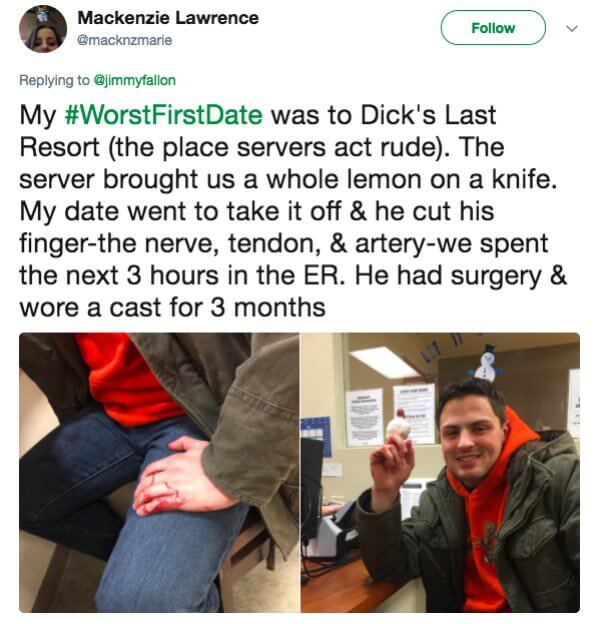The image size is (600, 624).
Task: Click the tweet text about Dick's Last Resort
Action: click(x=293, y=211)
